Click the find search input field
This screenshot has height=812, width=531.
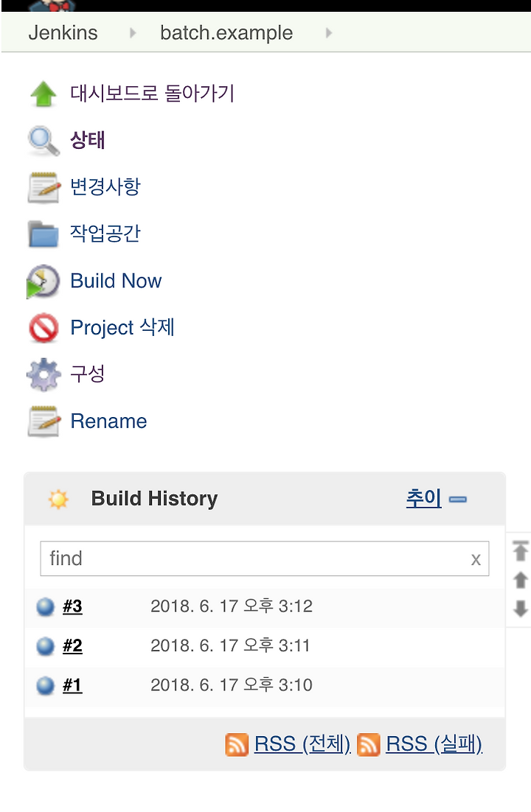coord(265,559)
